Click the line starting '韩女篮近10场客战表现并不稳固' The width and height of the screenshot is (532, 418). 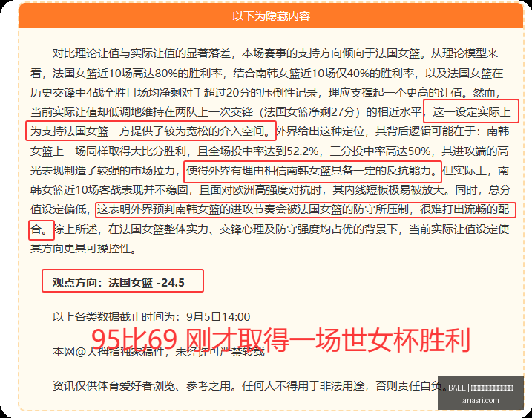pos(270,190)
